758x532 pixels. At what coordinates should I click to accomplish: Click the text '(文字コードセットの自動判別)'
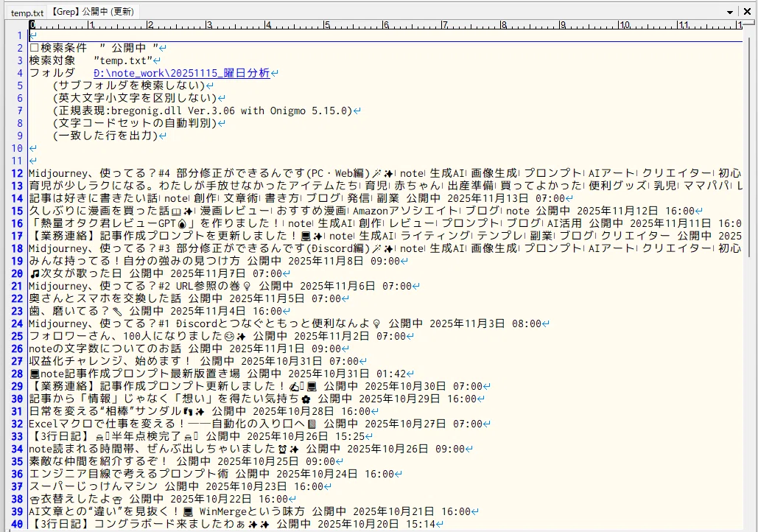click(x=135, y=123)
